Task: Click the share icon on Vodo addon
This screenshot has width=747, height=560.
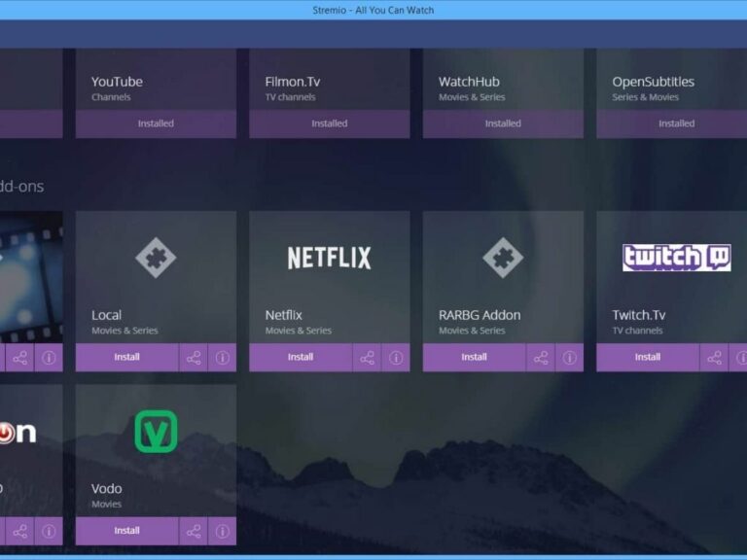Action: coord(194,531)
